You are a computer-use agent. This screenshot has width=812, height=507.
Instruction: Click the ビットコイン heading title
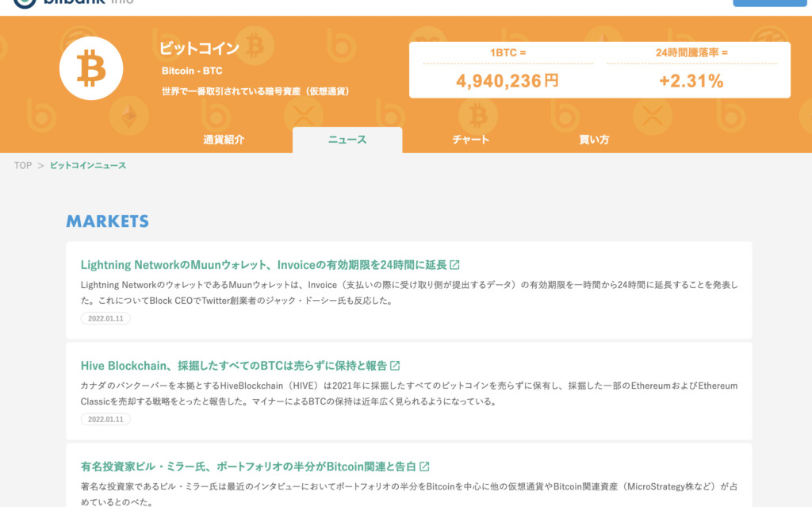point(199,48)
